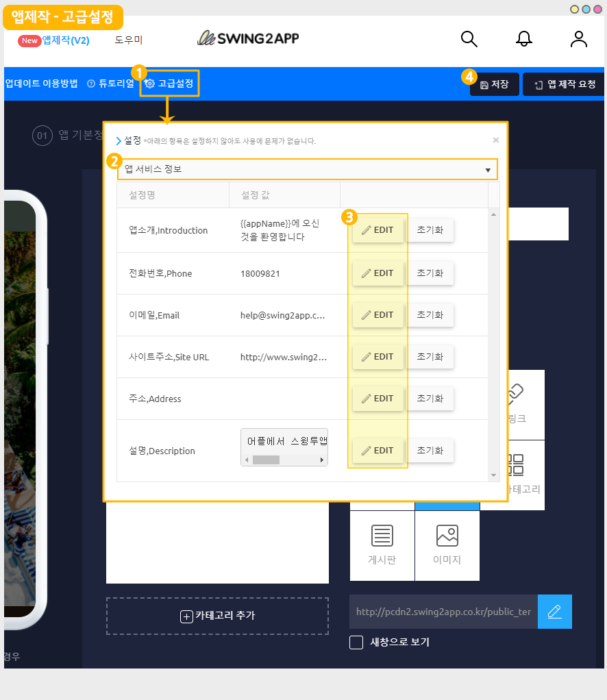Image resolution: width=607 pixels, height=700 pixels.
Task: Click the 저장 (save) button
Action: pos(495,84)
